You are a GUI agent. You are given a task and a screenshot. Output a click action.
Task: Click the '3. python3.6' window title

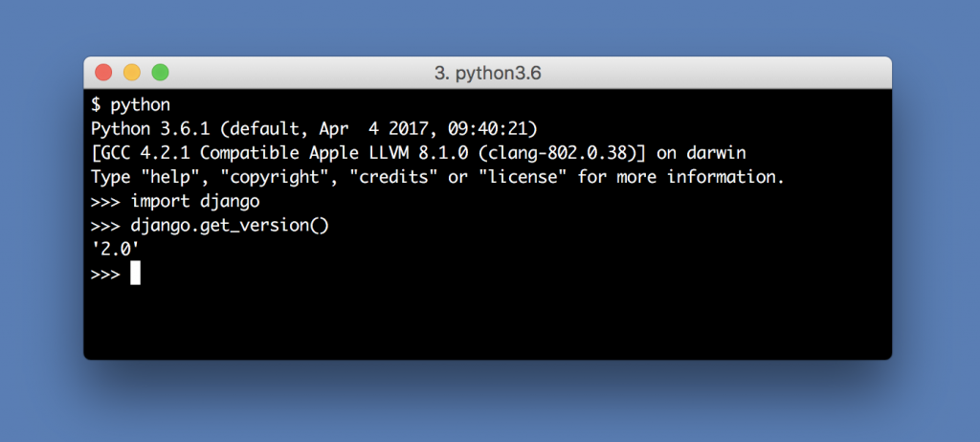pos(487,74)
